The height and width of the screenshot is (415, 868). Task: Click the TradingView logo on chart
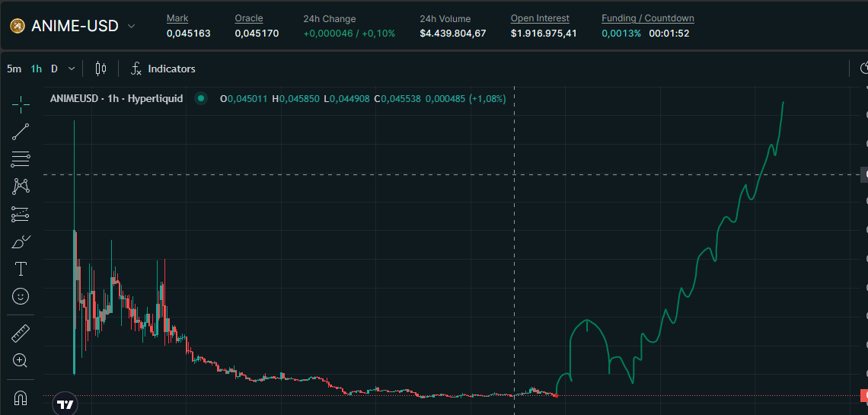pos(65,404)
